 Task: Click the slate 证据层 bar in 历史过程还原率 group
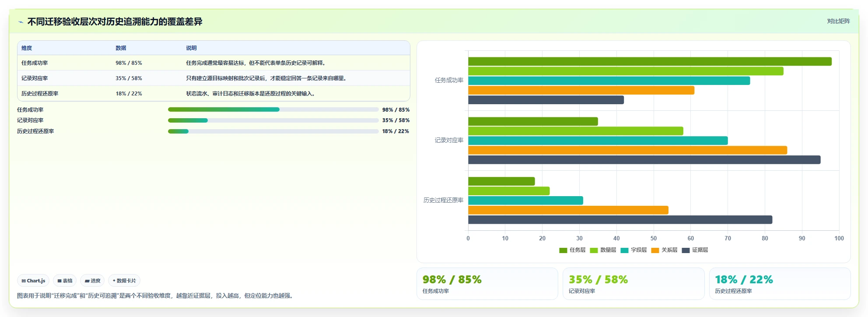point(620,220)
